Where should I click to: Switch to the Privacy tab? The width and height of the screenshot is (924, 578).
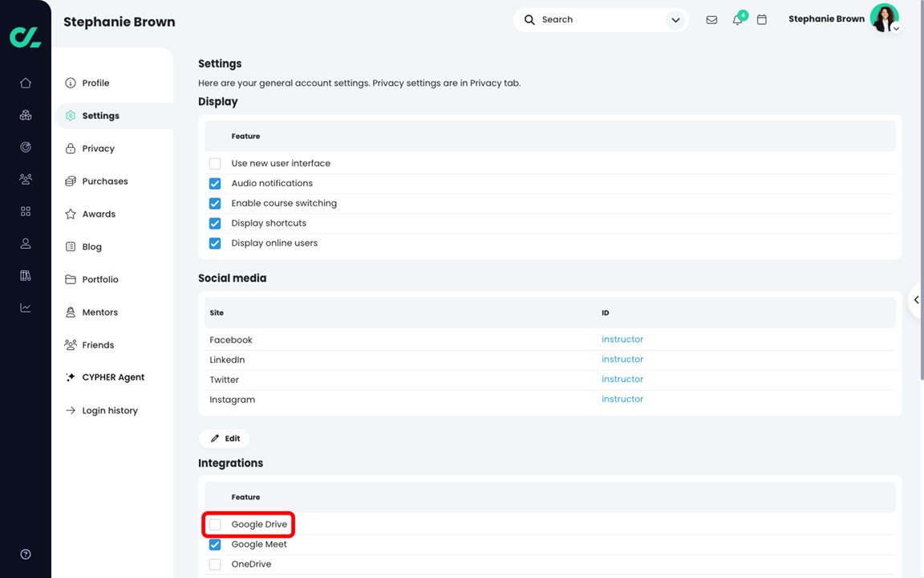point(99,148)
